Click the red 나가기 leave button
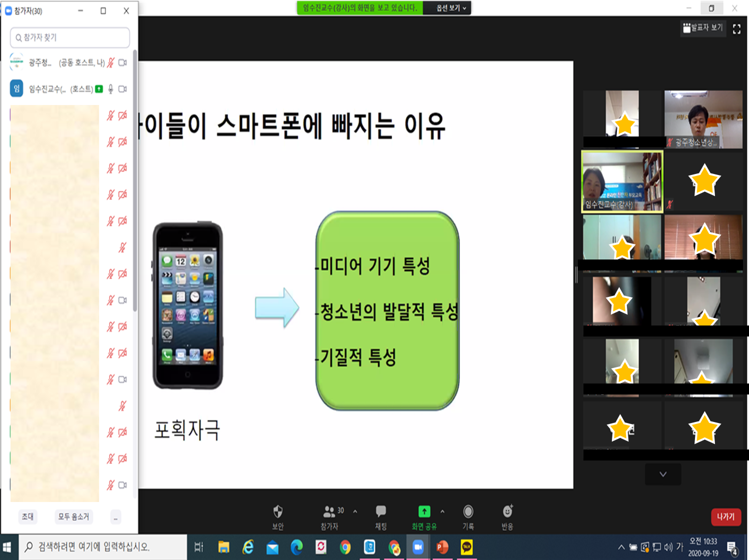Screen dimensions: 749x560 point(725,516)
